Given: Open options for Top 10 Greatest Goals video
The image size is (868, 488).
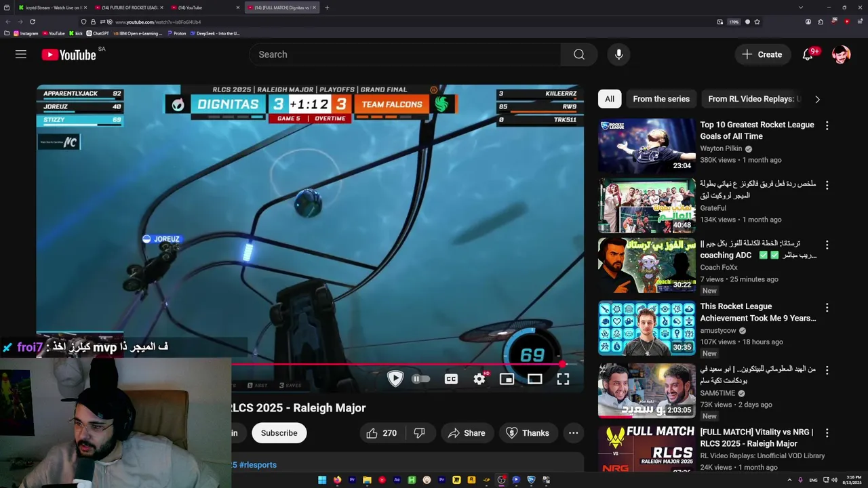Looking at the screenshot, I should tap(827, 125).
